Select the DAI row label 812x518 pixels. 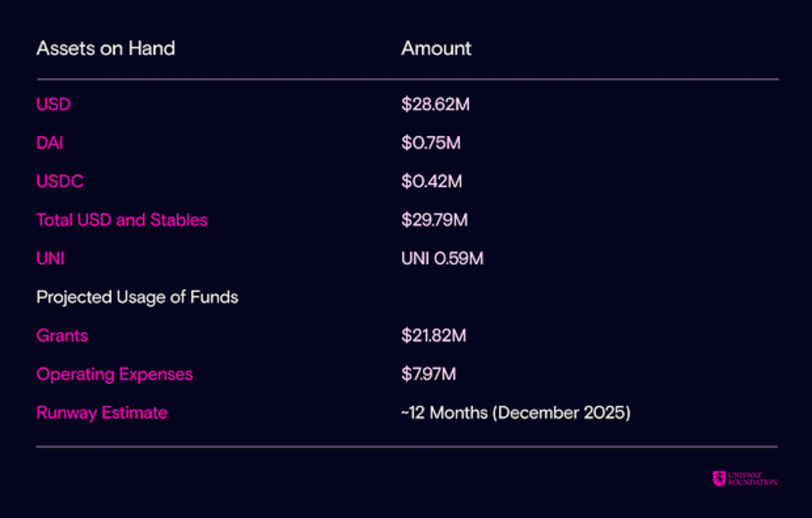click(x=50, y=143)
